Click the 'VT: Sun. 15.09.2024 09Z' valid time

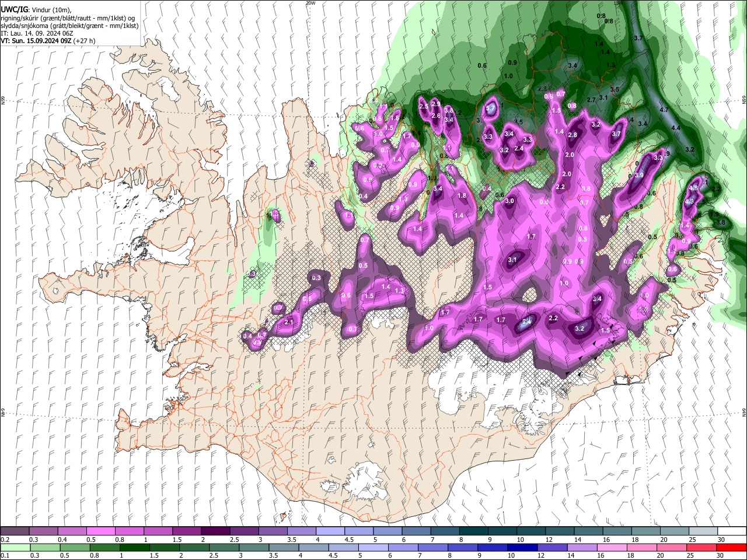(36, 41)
